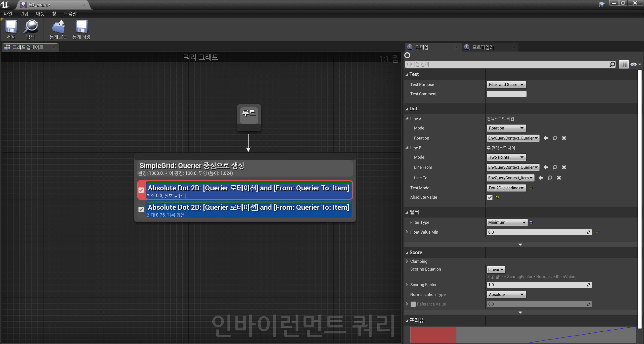Viewport: 644px width, 344px height.
Task: Reset Test Mode to default yellow arrow
Action: coord(531,188)
